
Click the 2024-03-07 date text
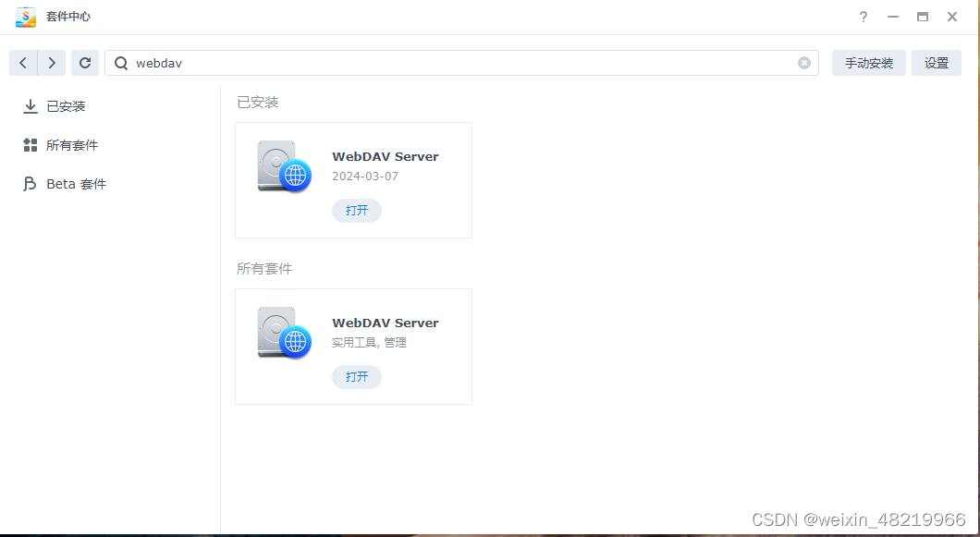pos(365,177)
